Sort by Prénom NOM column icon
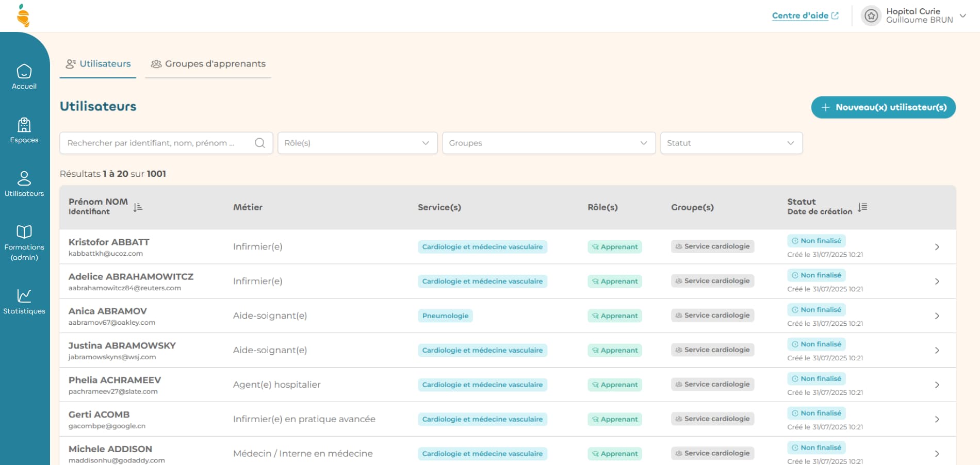Image resolution: width=980 pixels, height=465 pixels. [138, 207]
